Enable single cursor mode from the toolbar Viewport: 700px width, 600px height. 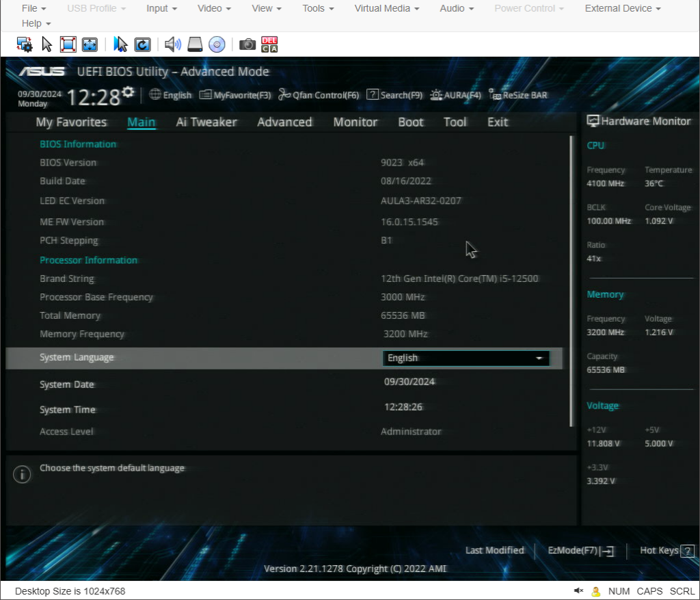[x=120, y=44]
